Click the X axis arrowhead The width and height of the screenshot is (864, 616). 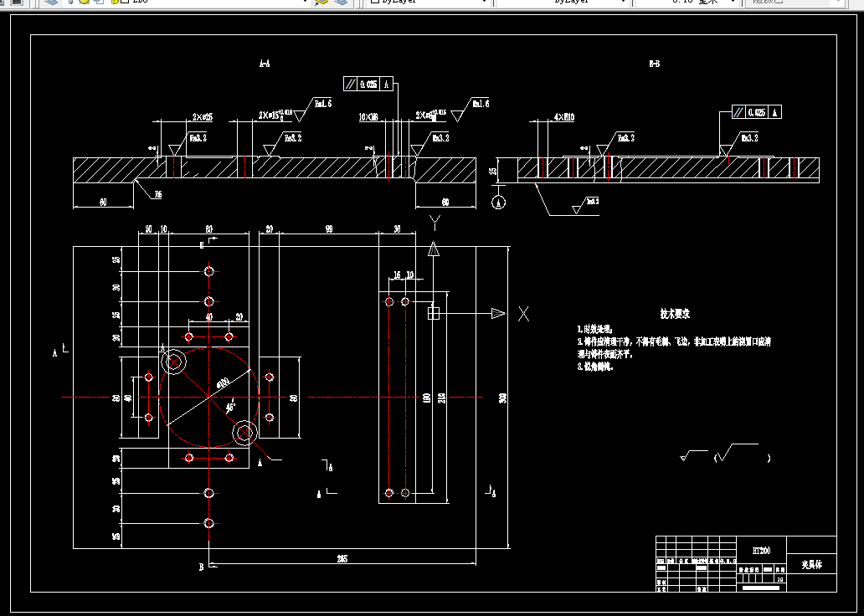[x=498, y=314]
